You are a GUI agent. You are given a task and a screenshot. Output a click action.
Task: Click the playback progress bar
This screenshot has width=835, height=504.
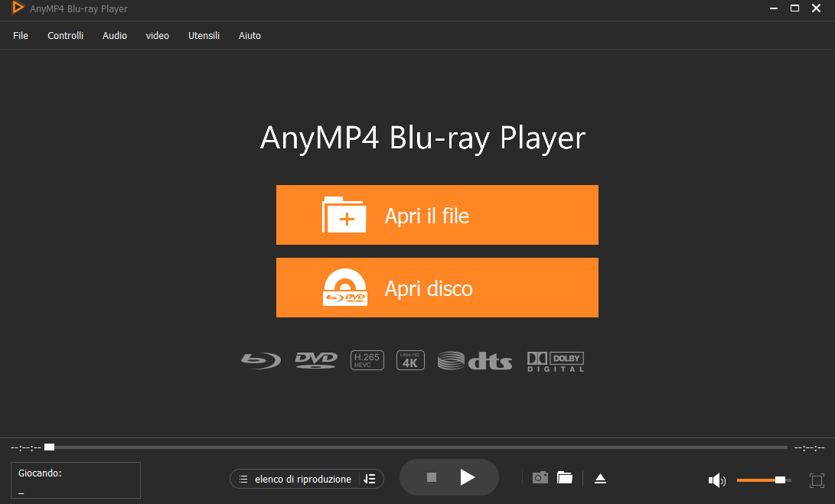coord(416,447)
